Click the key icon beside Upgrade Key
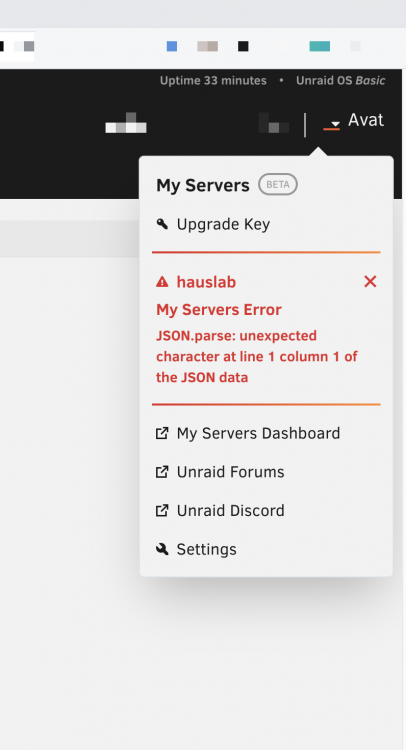Image resolution: width=406 pixels, height=750 pixels. coord(162,224)
